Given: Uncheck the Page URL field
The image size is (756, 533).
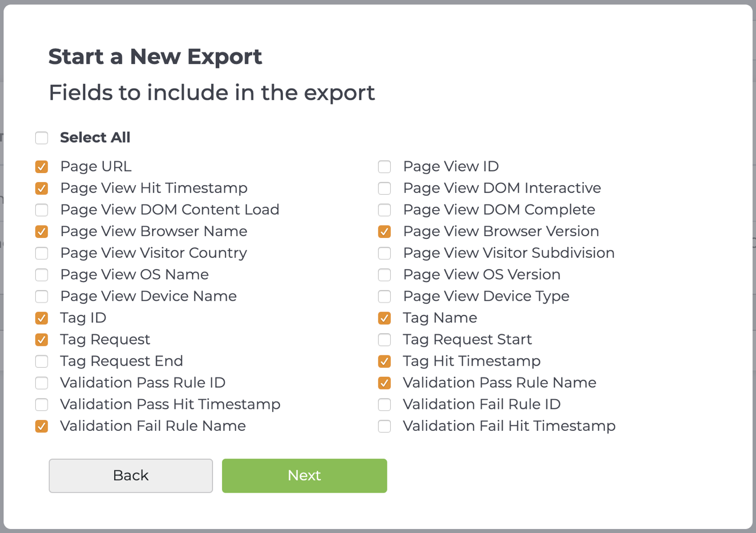Looking at the screenshot, I should coord(41,166).
